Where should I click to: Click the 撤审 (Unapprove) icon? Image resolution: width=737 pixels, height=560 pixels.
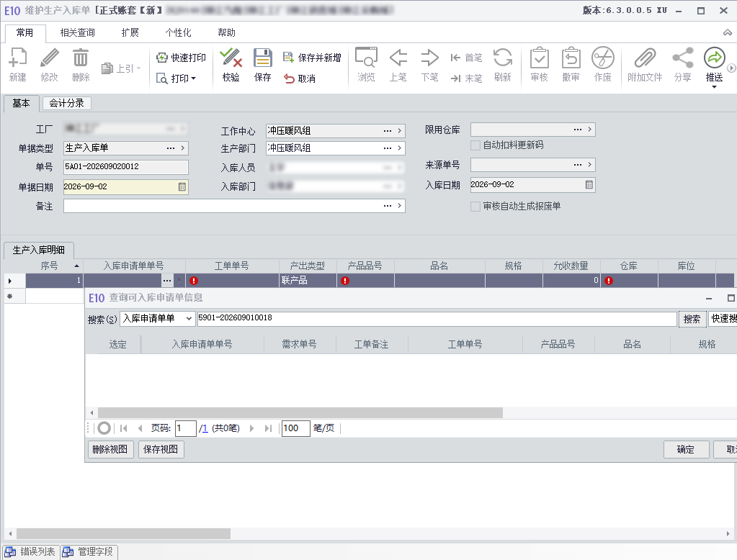[571, 58]
